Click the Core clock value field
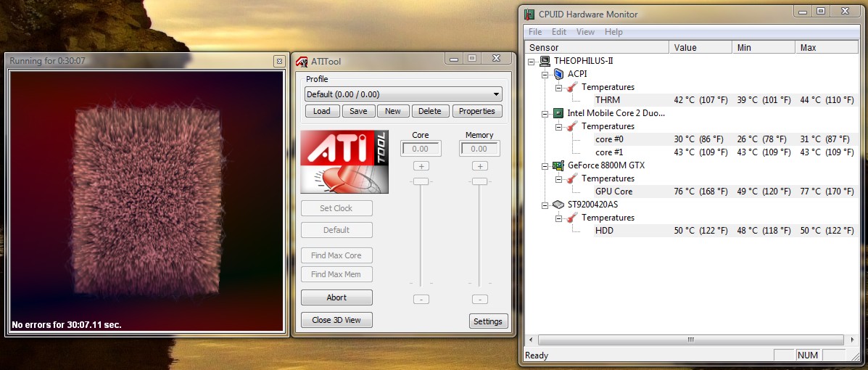 pos(421,149)
